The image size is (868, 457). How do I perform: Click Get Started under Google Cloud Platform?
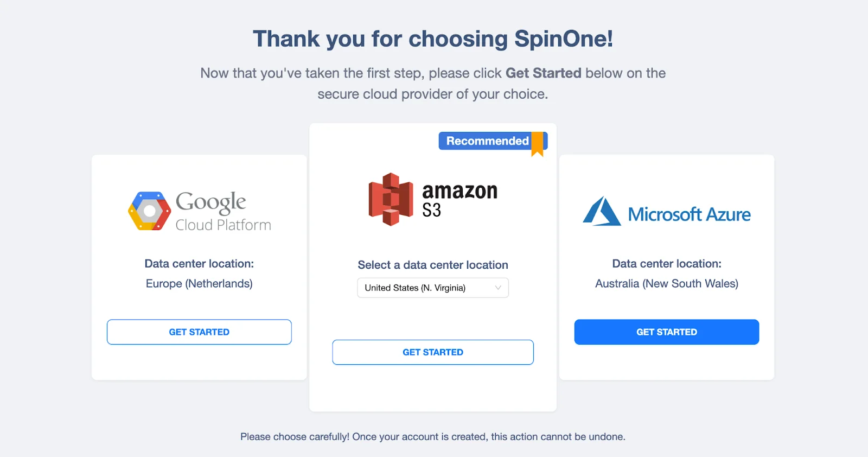coord(199,332)
